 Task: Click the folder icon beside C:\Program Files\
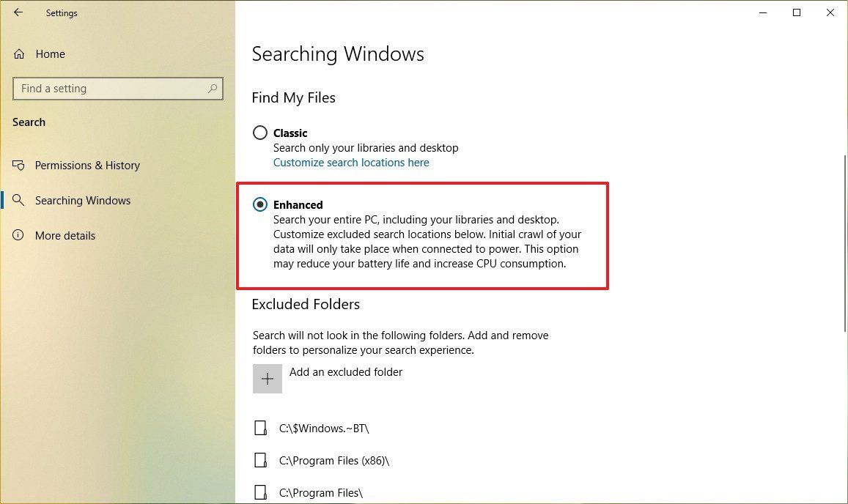click(261, 492)
